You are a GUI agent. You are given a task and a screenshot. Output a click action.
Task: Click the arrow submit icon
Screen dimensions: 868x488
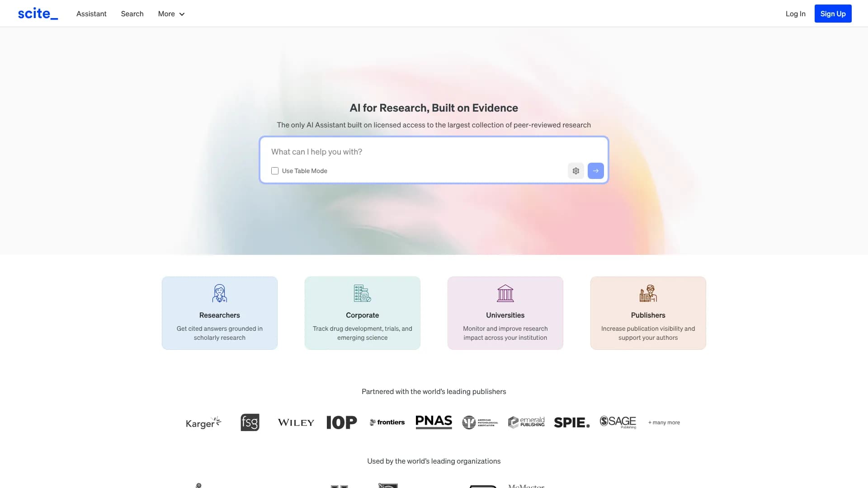pos(595,171)
